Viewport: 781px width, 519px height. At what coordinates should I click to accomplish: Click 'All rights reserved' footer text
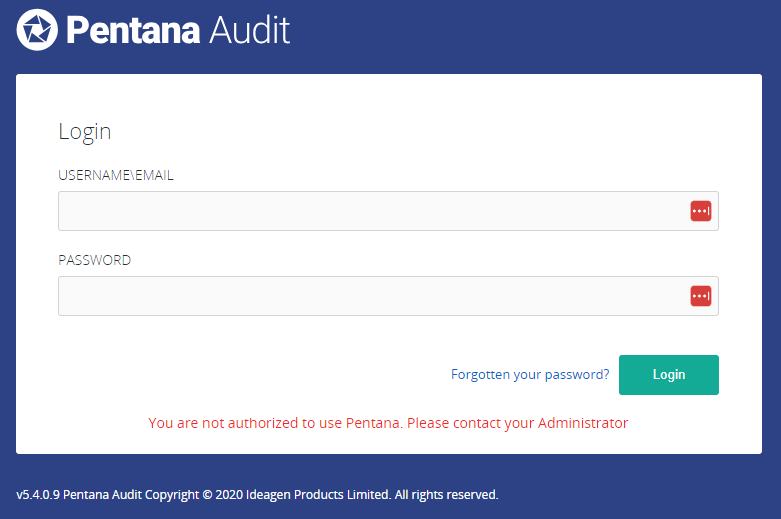point(446,495)
